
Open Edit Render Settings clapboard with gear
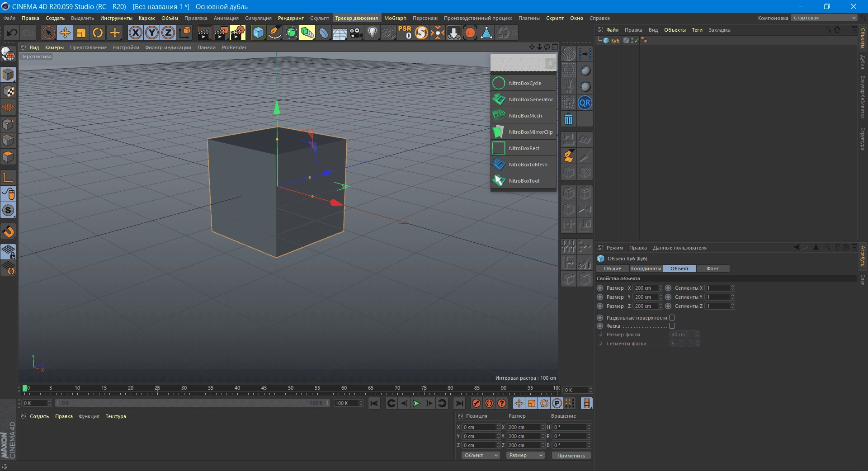click(237, 33)
